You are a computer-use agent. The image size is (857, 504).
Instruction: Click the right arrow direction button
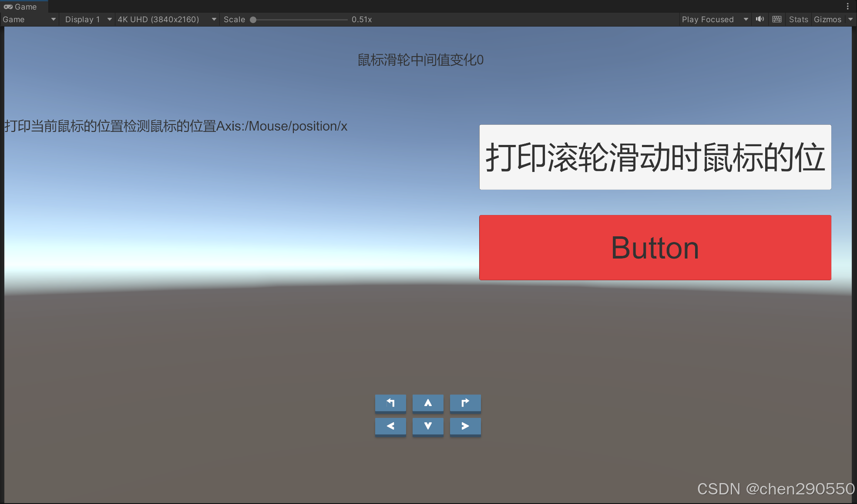[465, 426]
